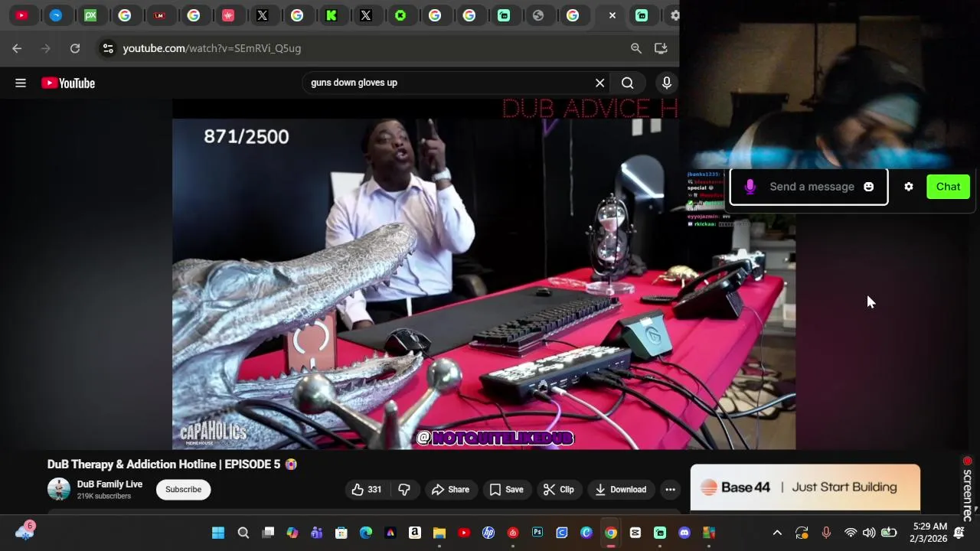
Task: Open HP app in taskbar
Action: (x=488, y=533)
